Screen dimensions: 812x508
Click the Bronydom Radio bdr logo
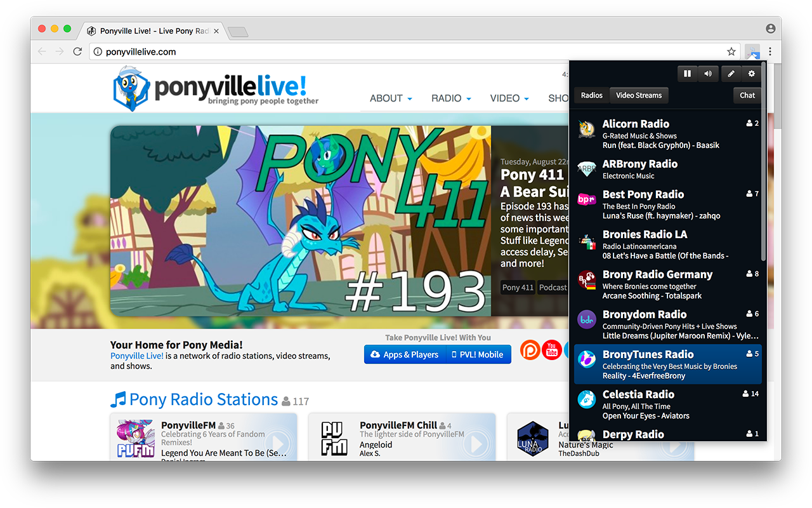click(587, 319)
